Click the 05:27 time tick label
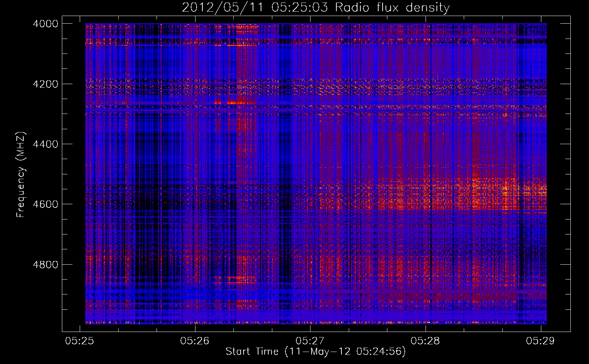This screenshot has width=589, height=364. pos(310,341)
